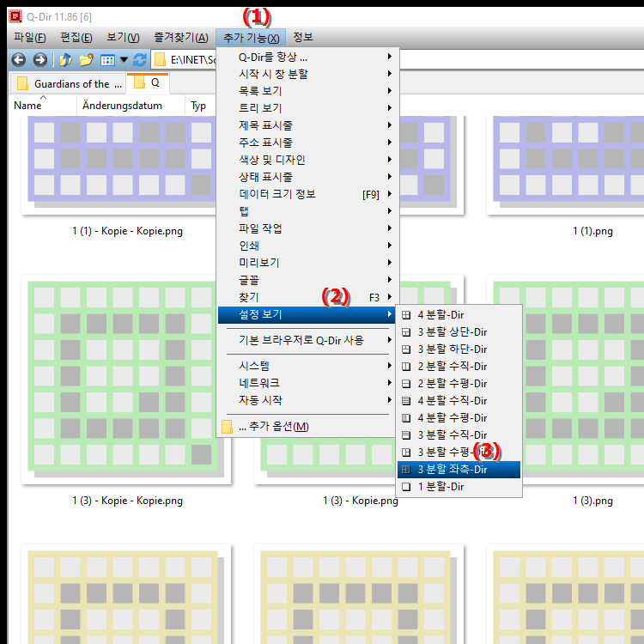This screenshot has height=644, width=644.
Task: Click the Q-Dir application icon in title bar
Action: (x=15, y=16)
